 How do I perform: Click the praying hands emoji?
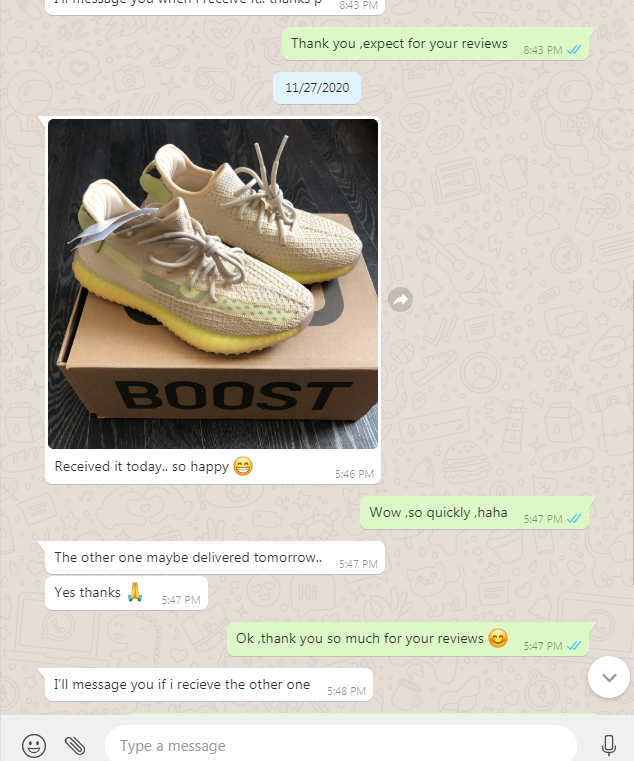tap(135, 592)
